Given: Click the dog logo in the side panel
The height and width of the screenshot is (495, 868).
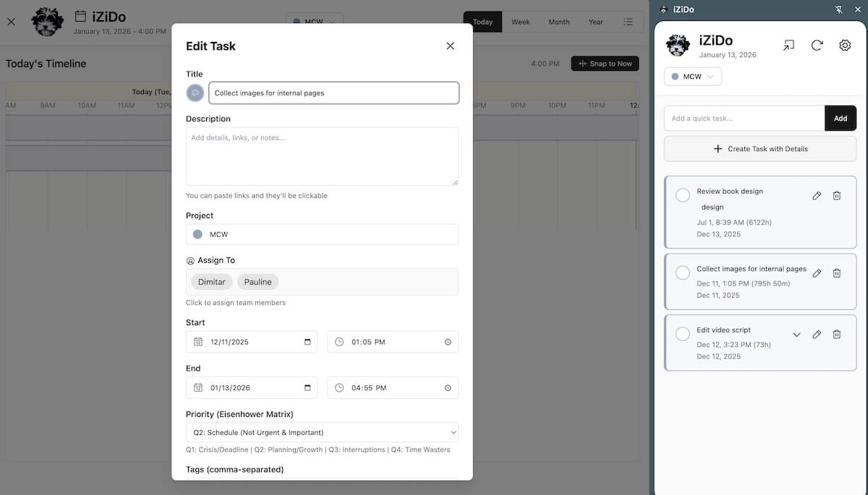Looking at the screenshot, I should click(678, 46).
